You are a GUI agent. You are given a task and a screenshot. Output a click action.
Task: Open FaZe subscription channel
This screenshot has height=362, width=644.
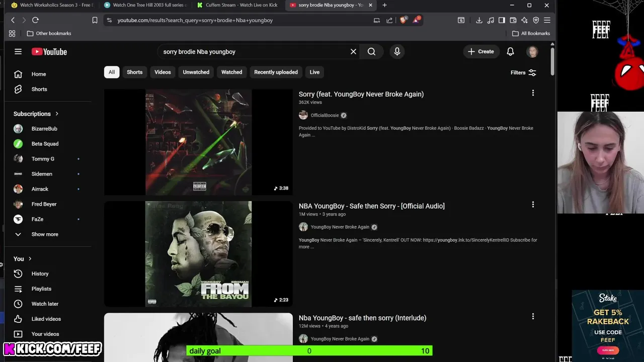point(37,219)
